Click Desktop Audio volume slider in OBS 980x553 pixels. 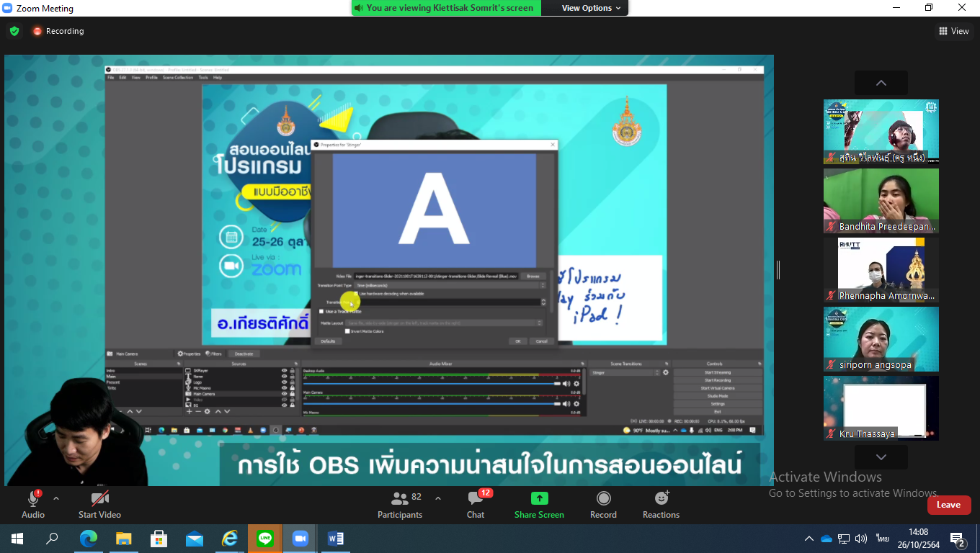click(432, 384)
